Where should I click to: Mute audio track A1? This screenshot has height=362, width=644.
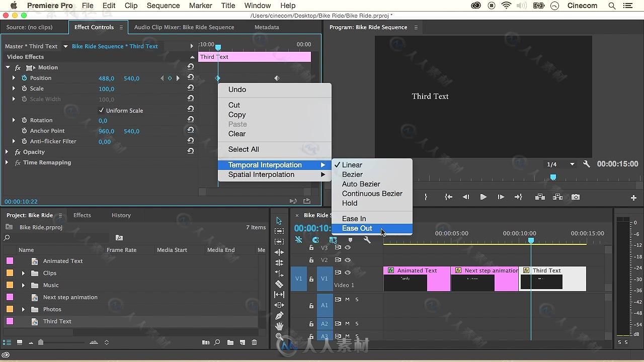(x=347, y=299)
